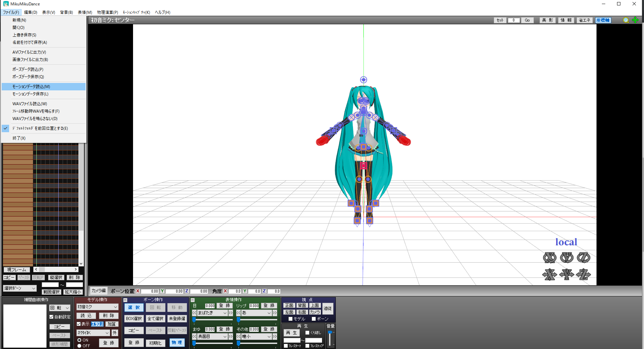Click the timeline vertical scrollbar down arrow
Screen dimensions: 644x349
pos(81,264)
